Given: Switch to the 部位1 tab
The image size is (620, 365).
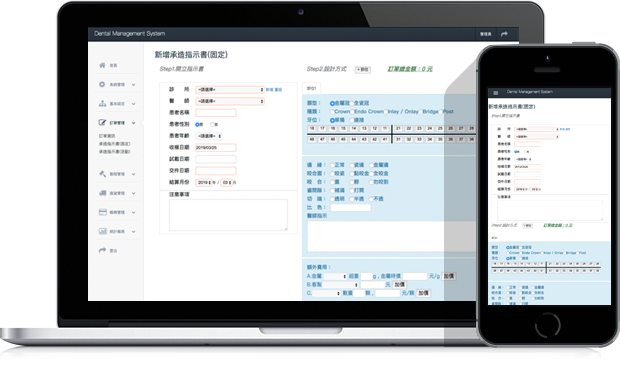Looking at the screenshot, I should point(312,89).
